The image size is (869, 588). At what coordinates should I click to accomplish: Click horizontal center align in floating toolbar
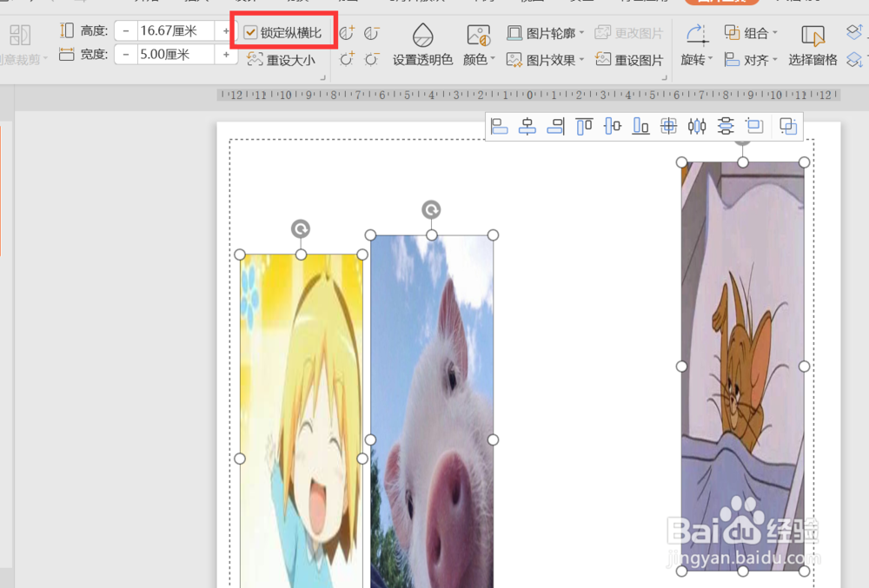527,126
